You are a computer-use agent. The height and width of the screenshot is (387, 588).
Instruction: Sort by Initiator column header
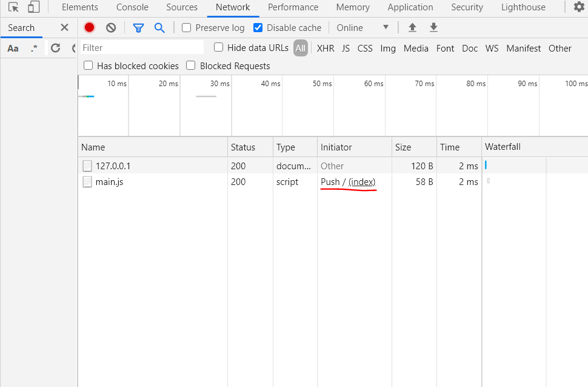point(355,147)
